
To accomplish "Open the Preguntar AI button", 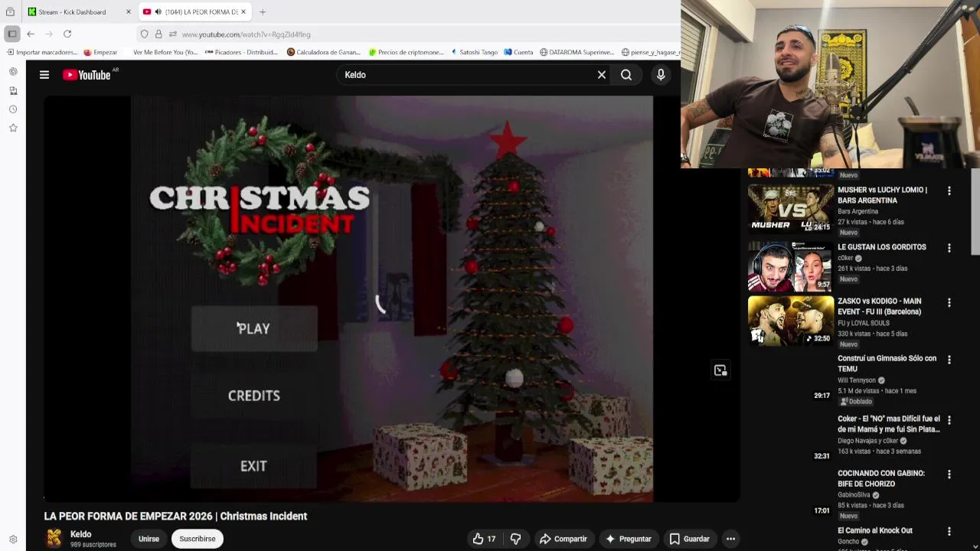I will pos(628,539).
